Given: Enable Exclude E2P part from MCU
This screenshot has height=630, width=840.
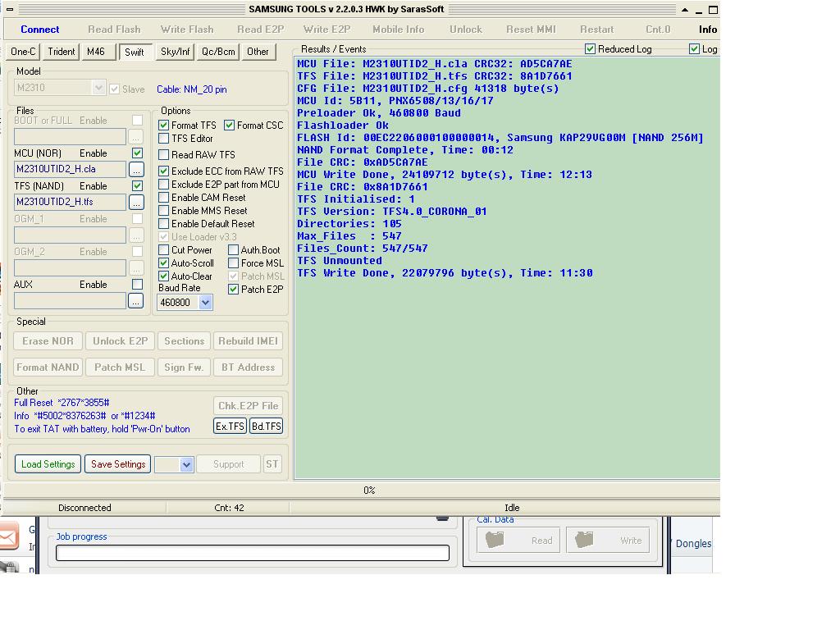Looking at the screenshot, I should [164, 185].
